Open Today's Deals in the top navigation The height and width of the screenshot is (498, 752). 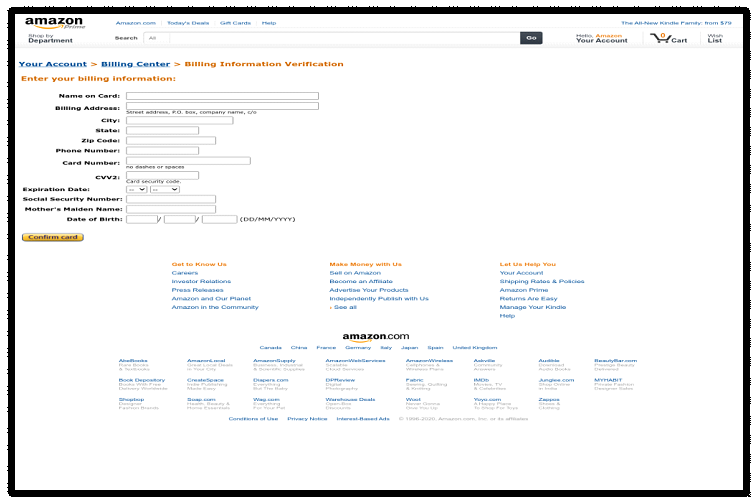click(x=188, y=23)
